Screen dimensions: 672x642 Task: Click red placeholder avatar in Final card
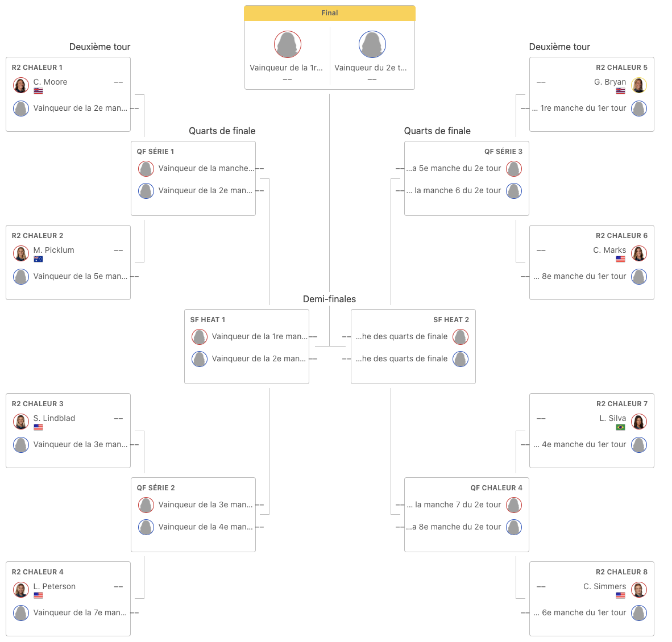(288, 44)
